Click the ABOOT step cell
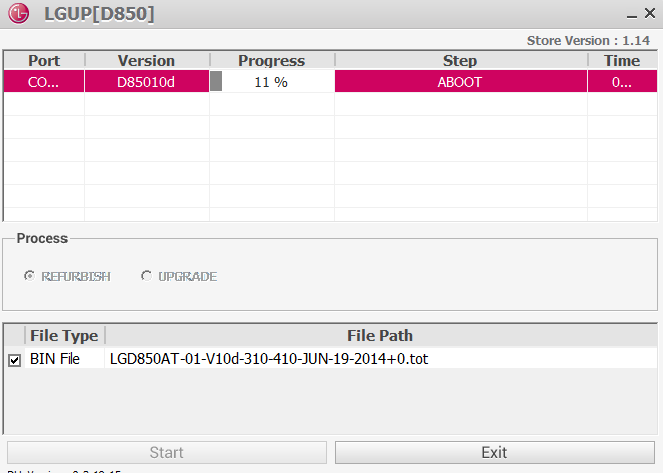663x473 pixels. point(459,82)
